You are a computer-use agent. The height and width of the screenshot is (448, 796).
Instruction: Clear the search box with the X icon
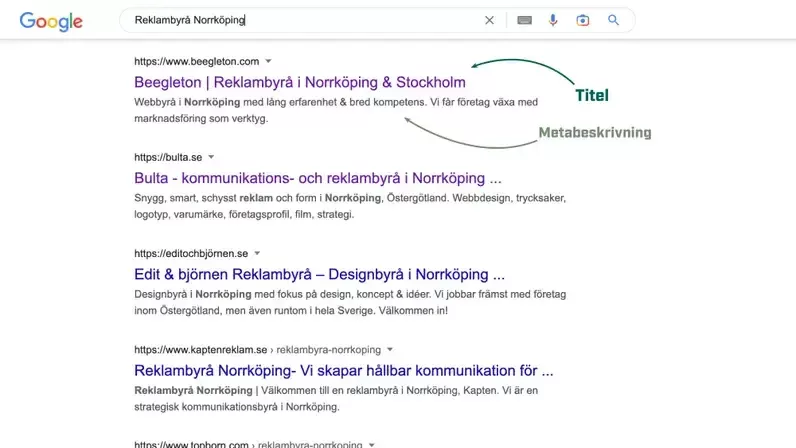coord(489,20)
